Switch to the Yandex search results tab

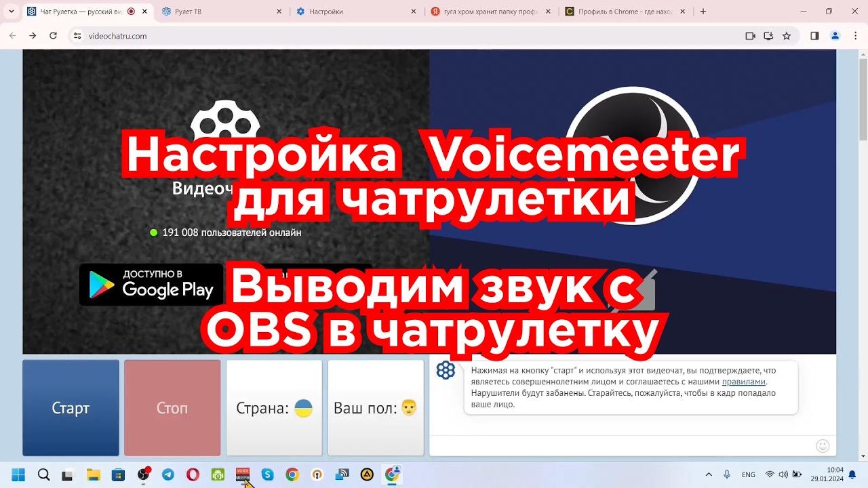tap(492, 12)
